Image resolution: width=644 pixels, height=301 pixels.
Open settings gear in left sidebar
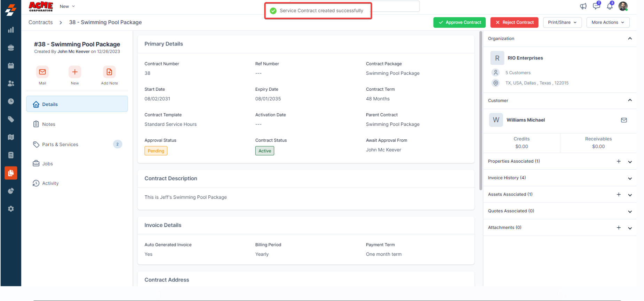11,209
